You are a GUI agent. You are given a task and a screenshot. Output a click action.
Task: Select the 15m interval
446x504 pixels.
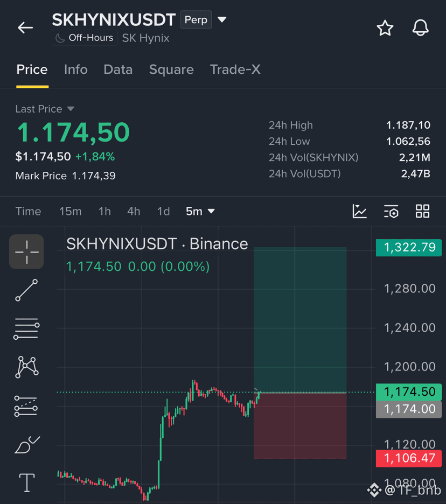click(70, 211)
